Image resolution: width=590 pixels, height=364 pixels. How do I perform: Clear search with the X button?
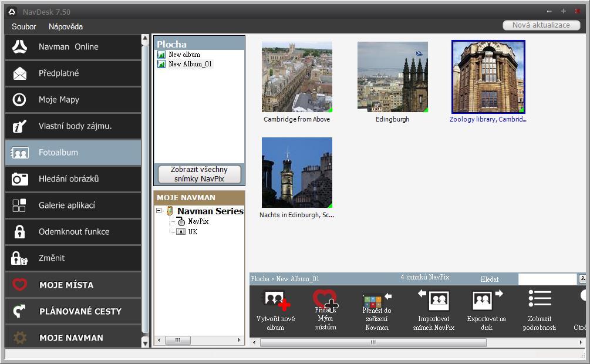click(x=582, y=278)
